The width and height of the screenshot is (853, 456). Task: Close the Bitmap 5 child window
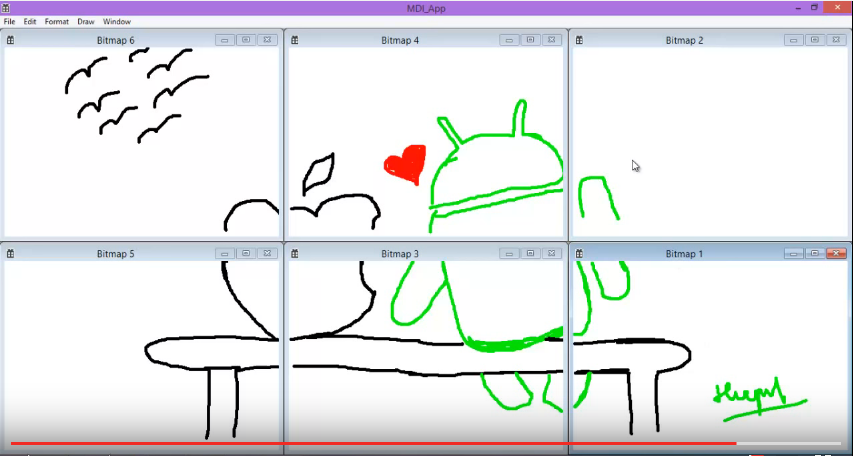point(267,253)
